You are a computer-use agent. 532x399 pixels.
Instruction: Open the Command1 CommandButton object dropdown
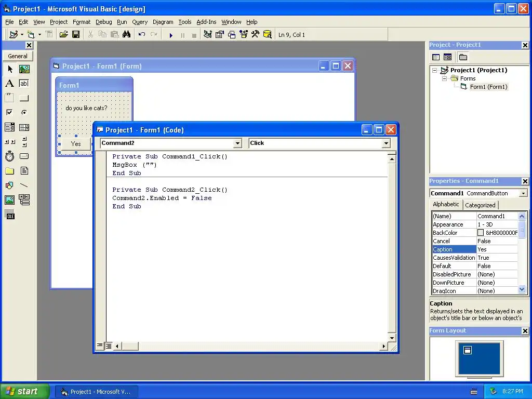click(x=523, y=193)
